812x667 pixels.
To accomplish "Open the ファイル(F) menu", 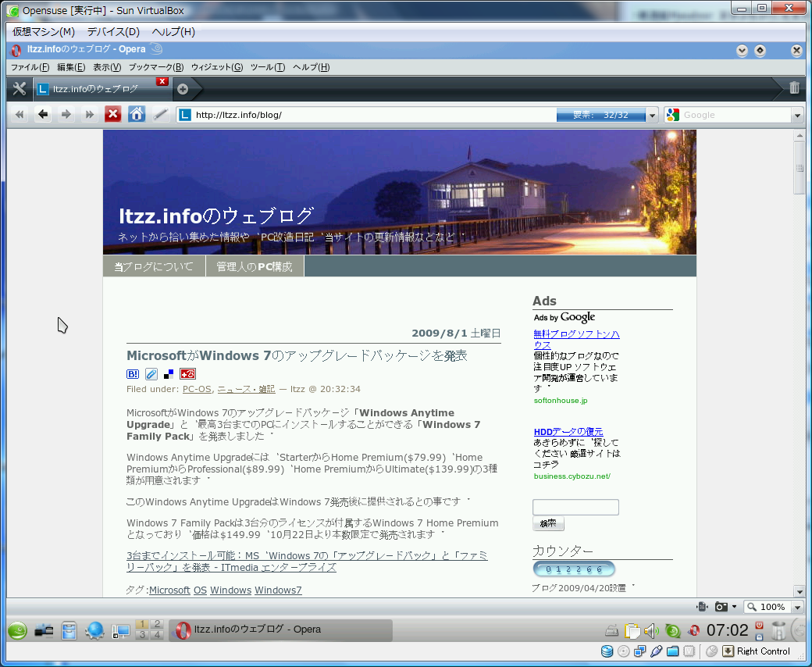I will pos(30,67).
